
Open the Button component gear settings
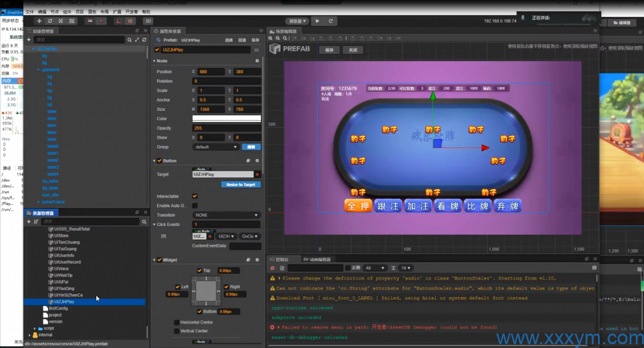point(257,160)
